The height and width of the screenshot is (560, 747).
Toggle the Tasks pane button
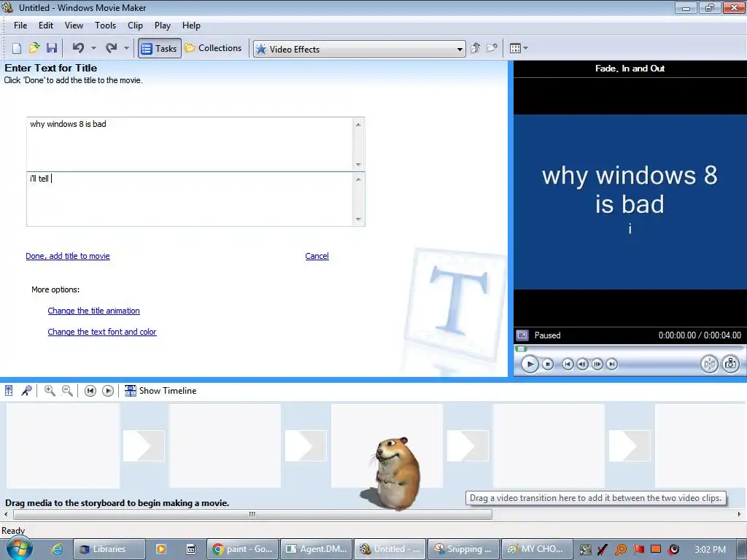click(x=160, y=49)
